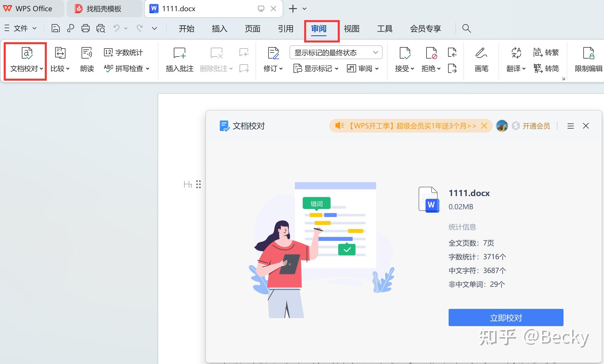Jump to next revision icon
This screenshot has width=604, height=364.
coord(452,68)
